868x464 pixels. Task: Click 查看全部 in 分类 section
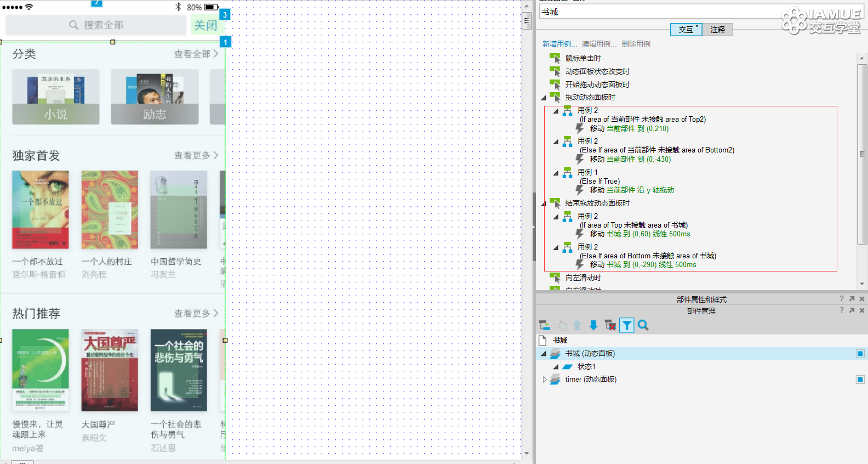(x=196, y=54)
